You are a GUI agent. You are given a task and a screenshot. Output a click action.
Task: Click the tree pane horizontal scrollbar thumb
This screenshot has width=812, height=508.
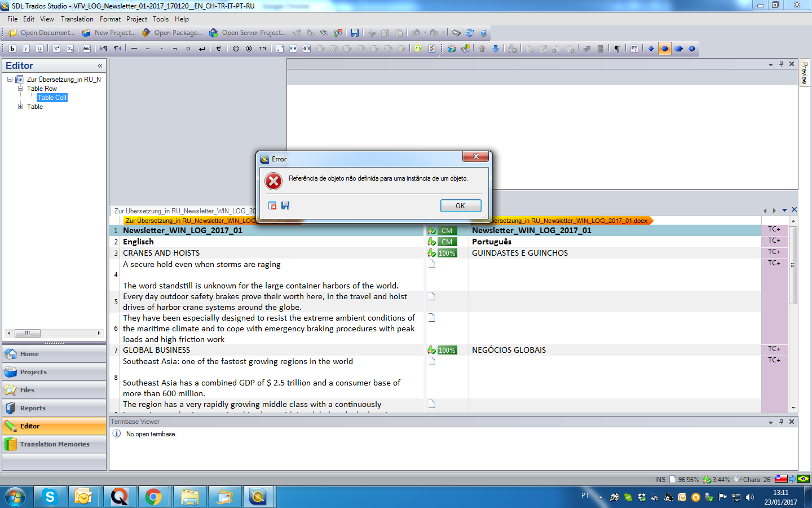[x=28, y=333]
